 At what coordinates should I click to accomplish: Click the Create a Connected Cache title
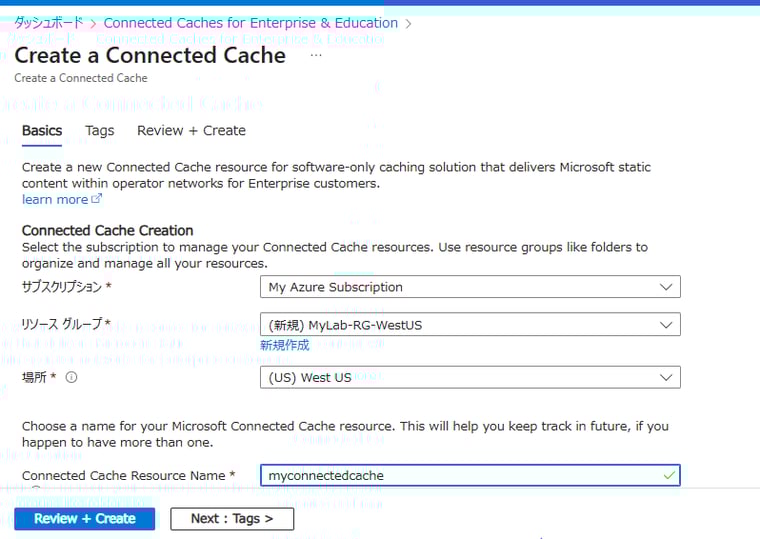click(150, 55)
